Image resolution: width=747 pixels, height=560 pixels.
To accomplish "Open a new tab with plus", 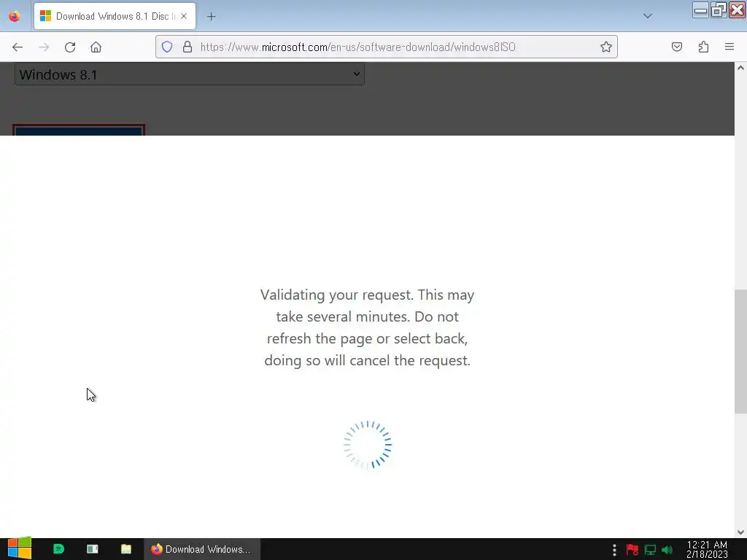I will coord(211,17).
